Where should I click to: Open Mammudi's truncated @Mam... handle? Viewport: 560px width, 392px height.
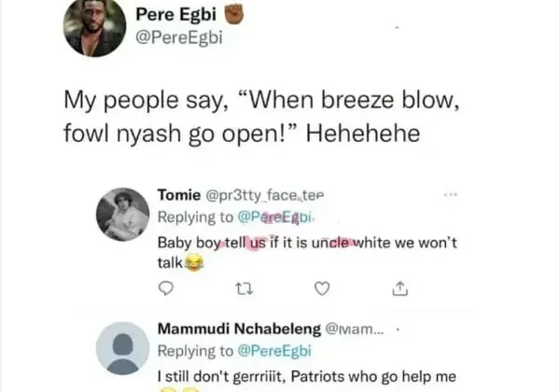355,329
